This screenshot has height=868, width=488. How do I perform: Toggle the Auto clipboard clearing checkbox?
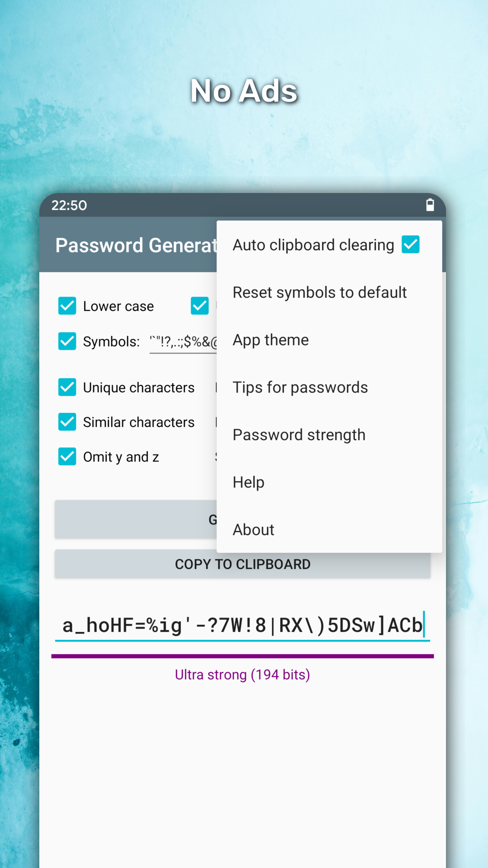pos(410,245)
